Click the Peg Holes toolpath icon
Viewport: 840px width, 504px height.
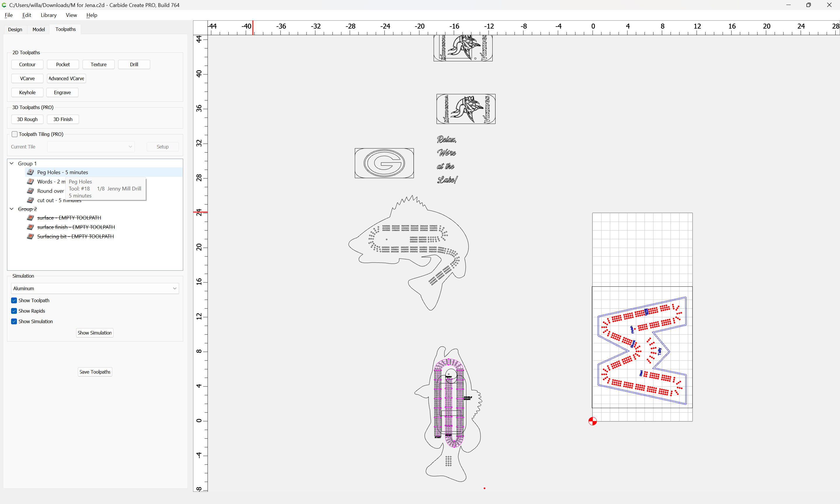coord(31,172)
